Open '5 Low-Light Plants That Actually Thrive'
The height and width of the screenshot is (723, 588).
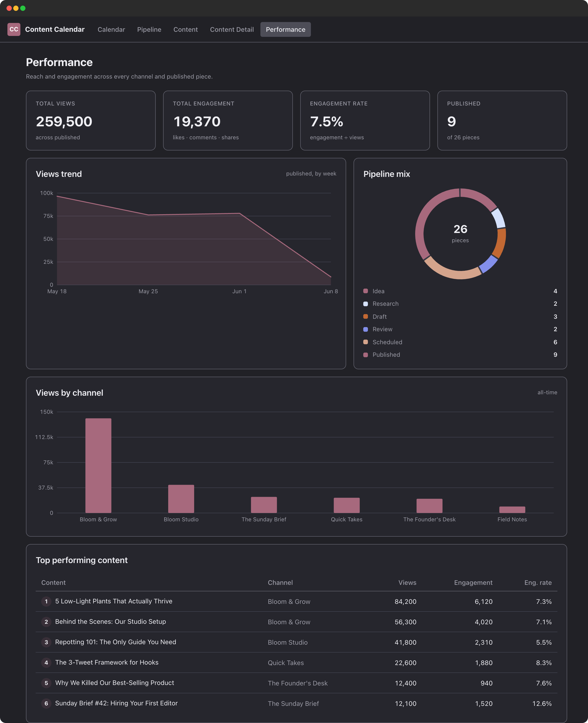coord(114,601)
